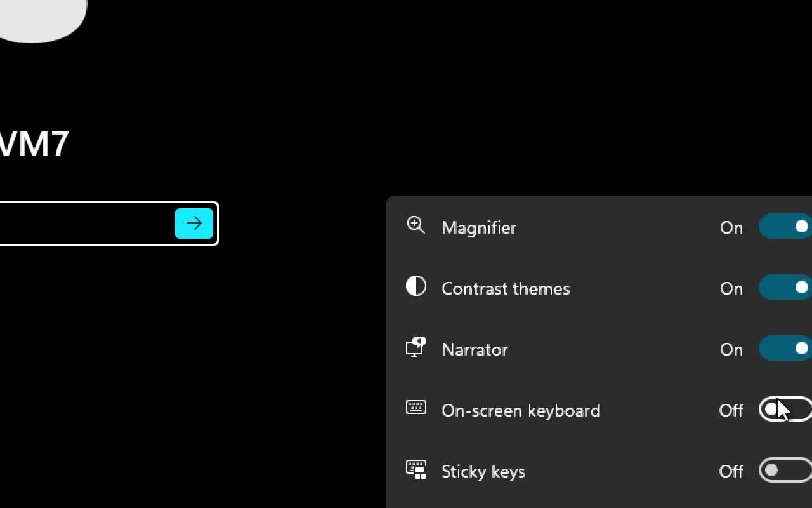Disable the Contrast themes switch
The width and height of the screenshot is (812, 508).
(785, 288)
